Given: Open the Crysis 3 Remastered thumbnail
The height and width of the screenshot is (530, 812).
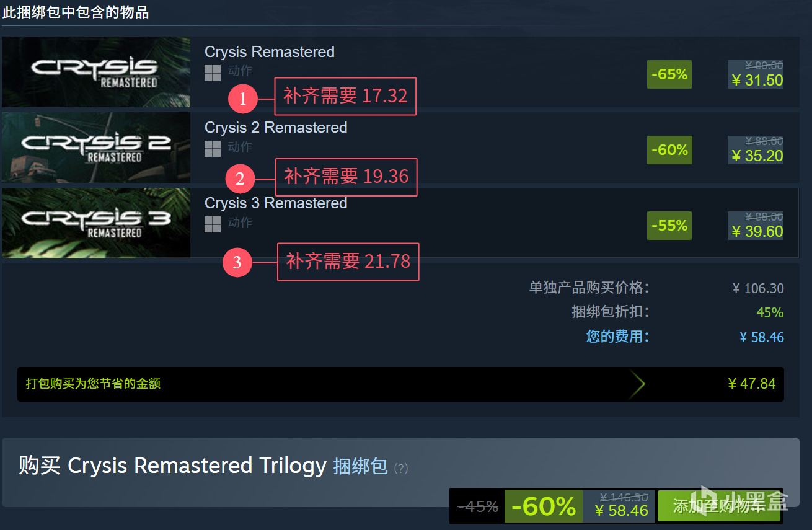Looking at the screenshot, I should point(96,223).
